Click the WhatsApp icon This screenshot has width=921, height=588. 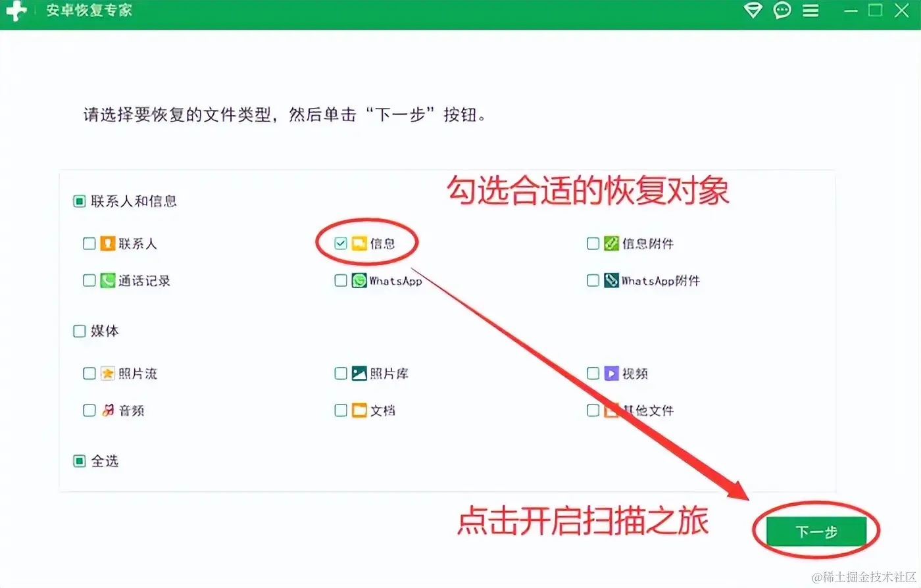[359, 281]
